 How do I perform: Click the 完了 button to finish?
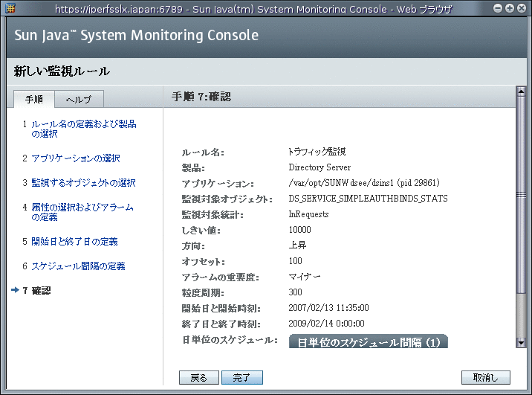click(242, 377)
